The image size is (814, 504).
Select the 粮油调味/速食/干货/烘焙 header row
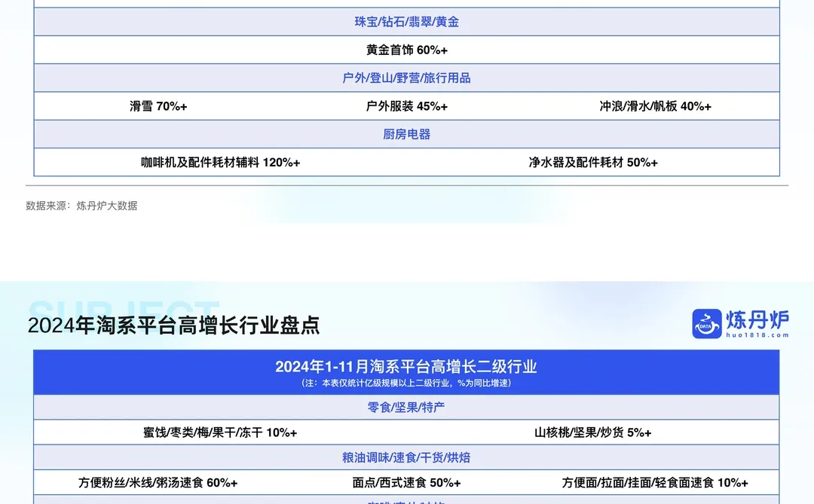(x=406, y=457)
